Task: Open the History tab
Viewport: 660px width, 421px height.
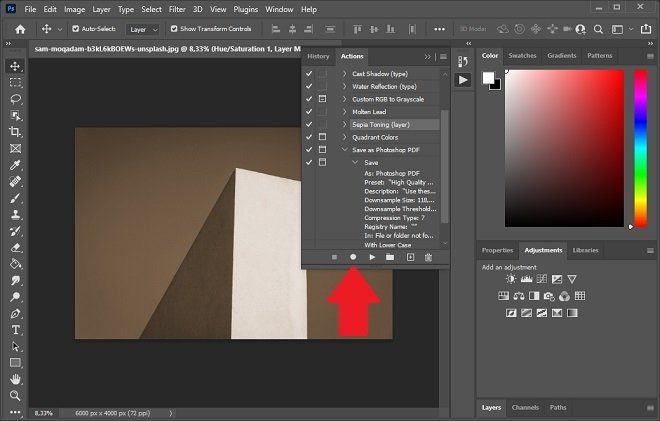Action: [318, 56]
